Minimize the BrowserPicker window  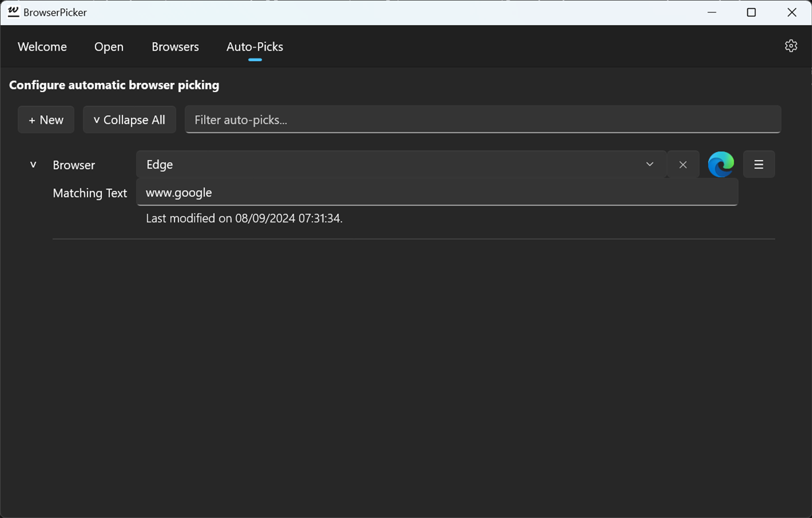point(712,13)
